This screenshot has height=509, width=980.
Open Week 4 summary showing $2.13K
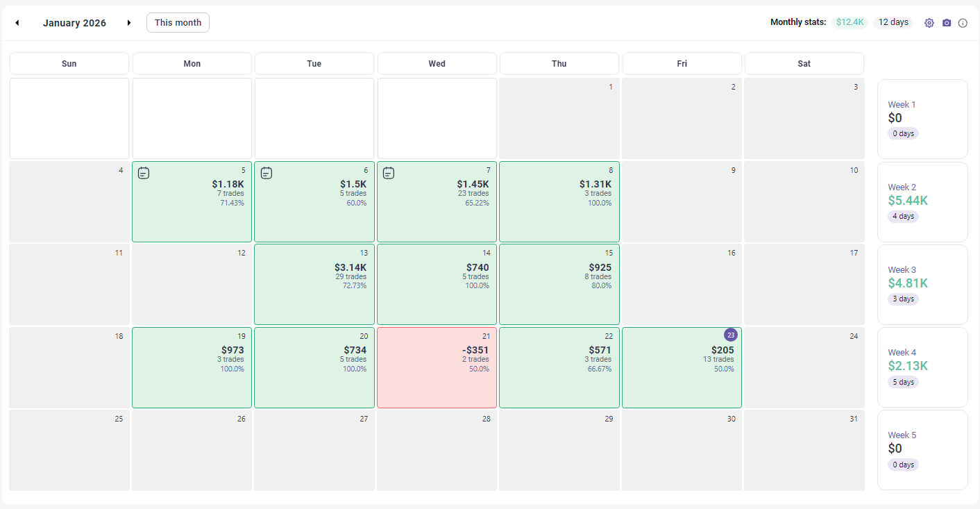[922, 367]
